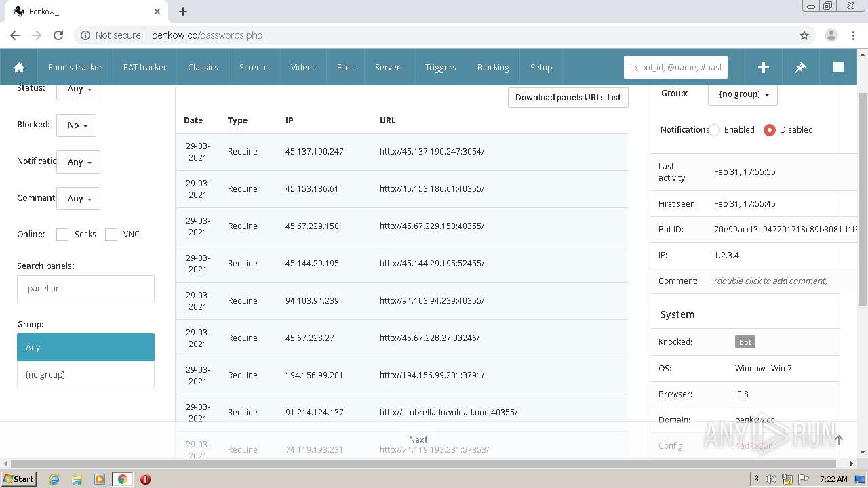Open Chrome profile avatar icon
The width and height of the screenshot is (868, 488).
[831, 35]
